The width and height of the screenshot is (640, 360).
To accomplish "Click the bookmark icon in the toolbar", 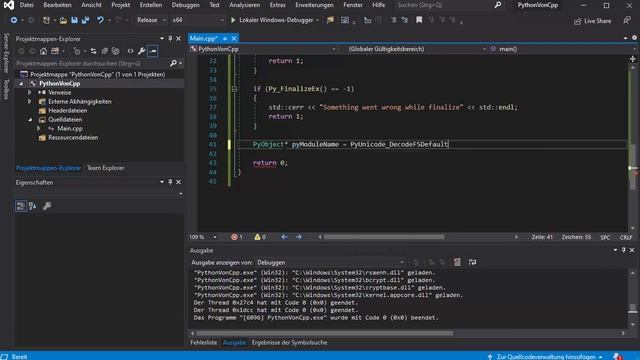I will point(419,20).
